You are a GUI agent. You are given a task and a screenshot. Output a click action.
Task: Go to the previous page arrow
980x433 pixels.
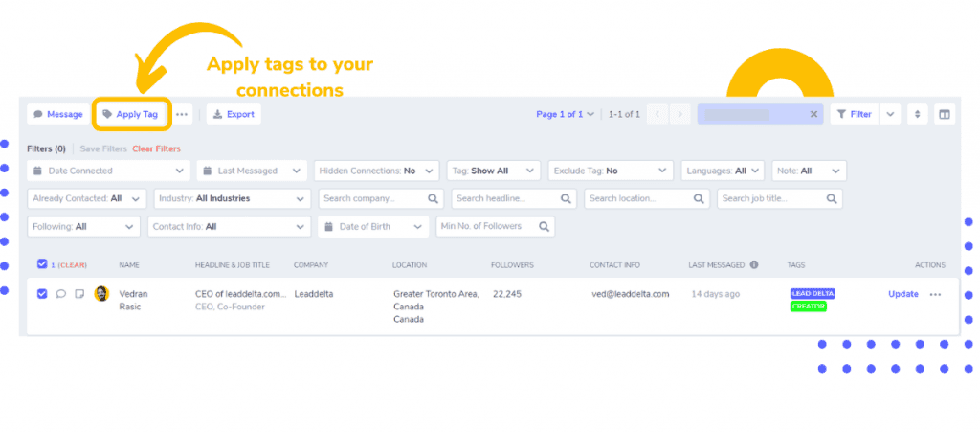tap(657, 115)
